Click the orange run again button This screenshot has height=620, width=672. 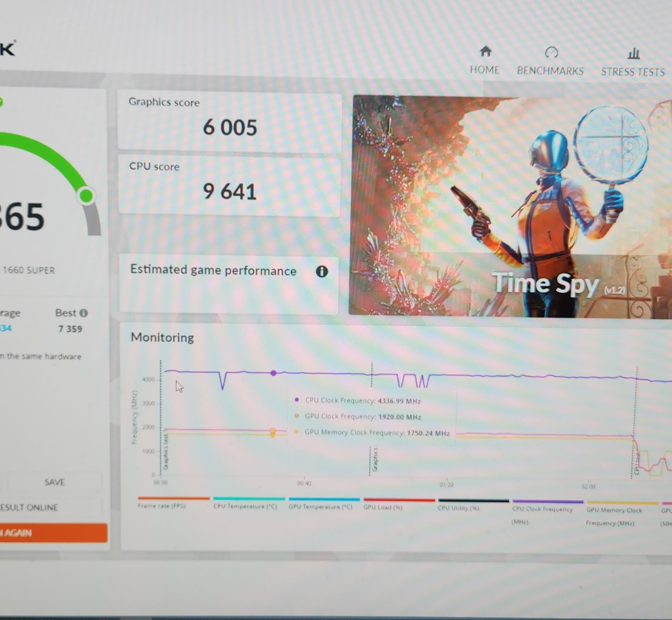click(53, 533)
